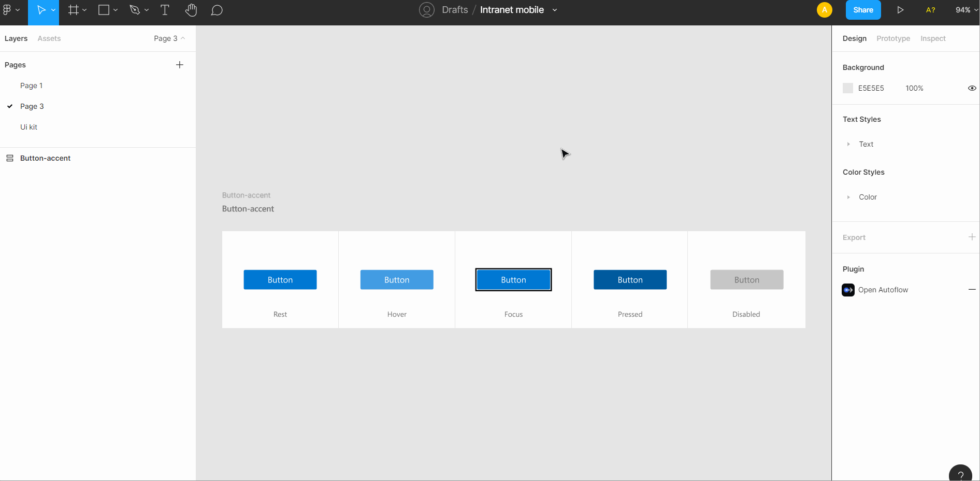This screenshot has height=481, width=980.
Task: Select the Text tool
Action: 165,10
